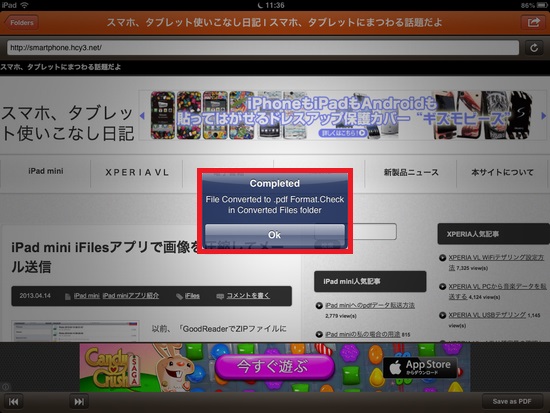This screenshot has height=413, width=550.
Task: Skip to previous page icon
Action: coord(14,401)
